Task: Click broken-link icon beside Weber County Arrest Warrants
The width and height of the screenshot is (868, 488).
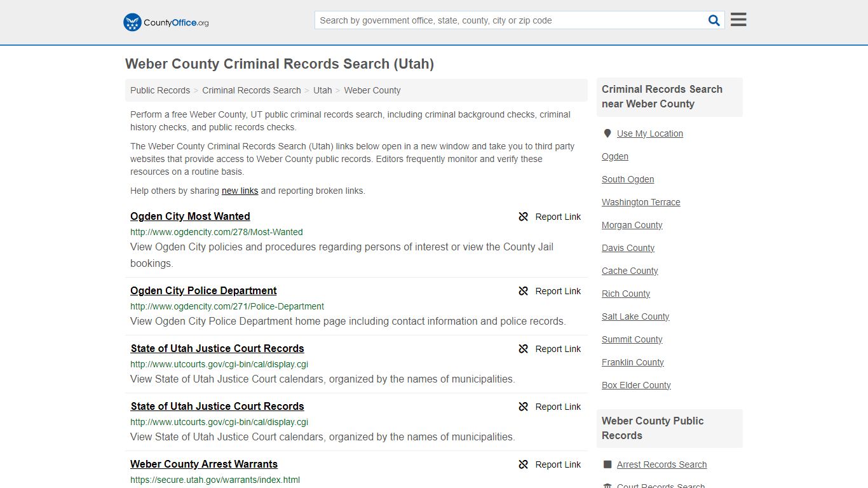Action: 524,464
